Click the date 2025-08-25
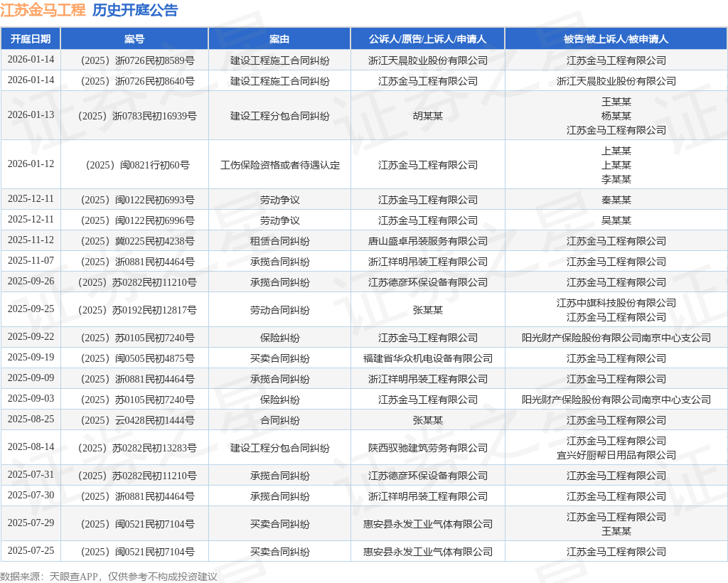The height and width of the screenshot is (583, 728). [31, 419]
